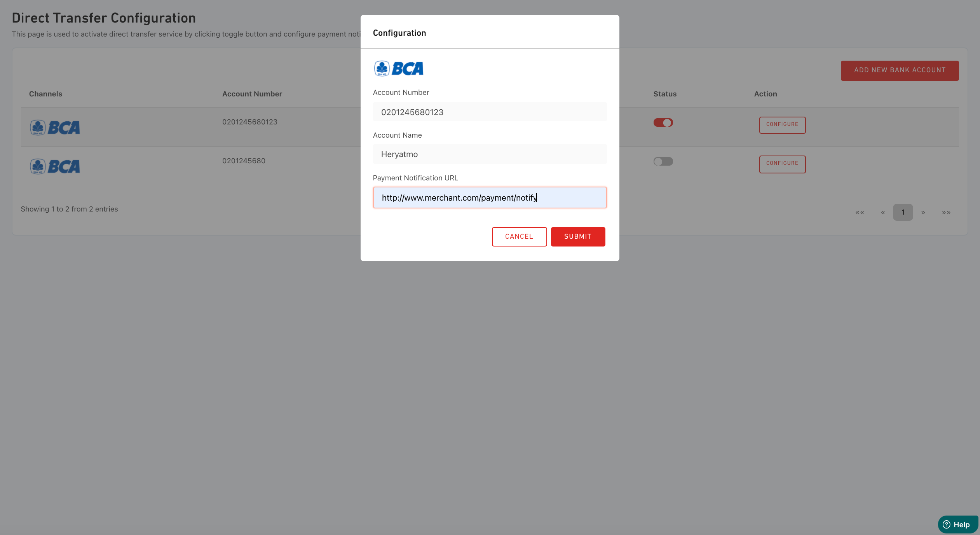Jump to the last page
980x535 pixels.
click(946, 212)
